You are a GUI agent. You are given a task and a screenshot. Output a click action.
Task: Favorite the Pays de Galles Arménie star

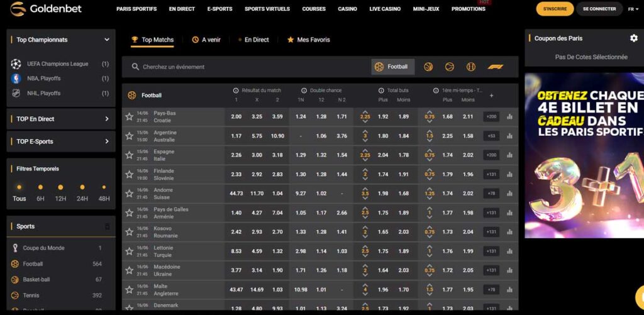130,213
